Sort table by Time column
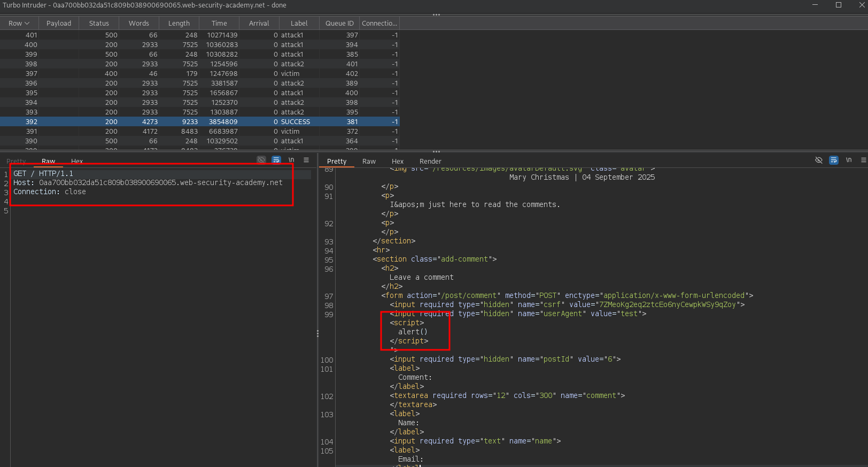 pos(219,23)
